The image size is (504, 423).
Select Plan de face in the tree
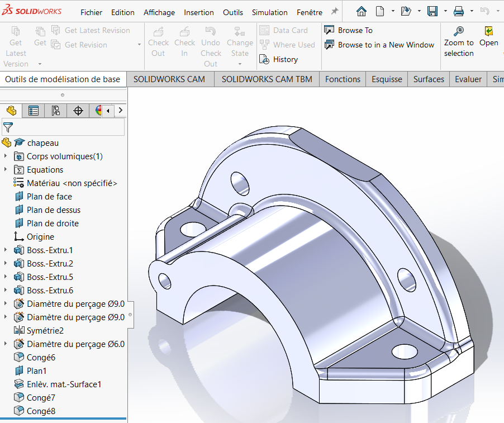50,196
